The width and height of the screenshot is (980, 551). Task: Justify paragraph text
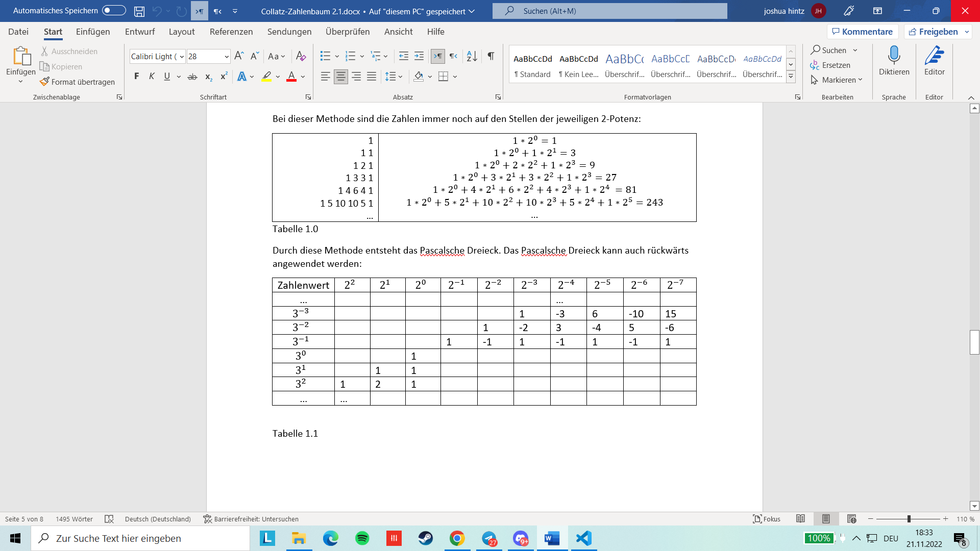pos(372,77)
